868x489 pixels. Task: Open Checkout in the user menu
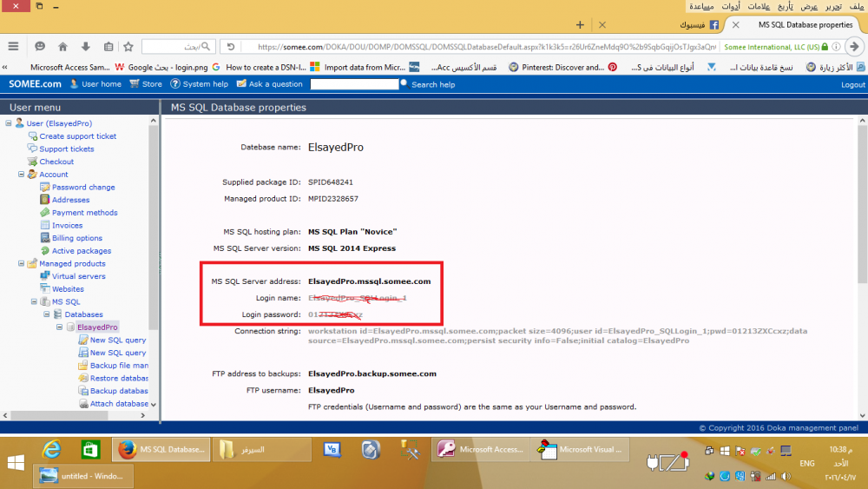point(56,162)
